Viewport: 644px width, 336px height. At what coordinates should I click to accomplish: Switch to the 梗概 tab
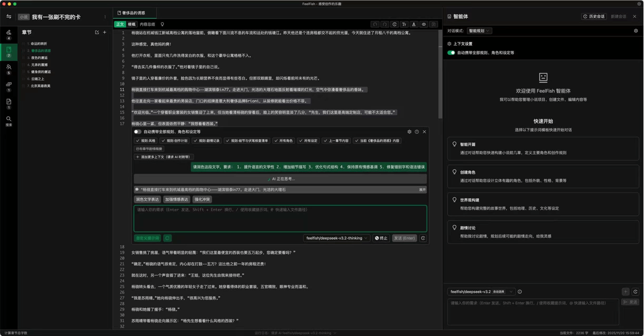click(131, 24)
